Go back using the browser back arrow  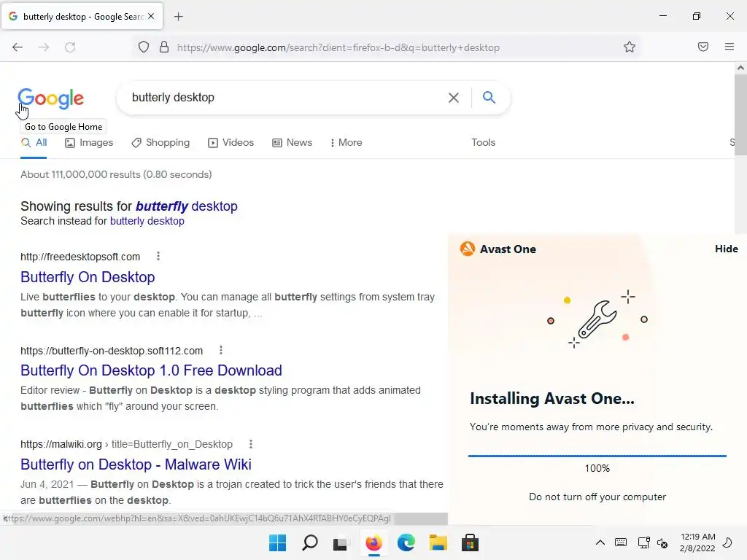[18, 47]
